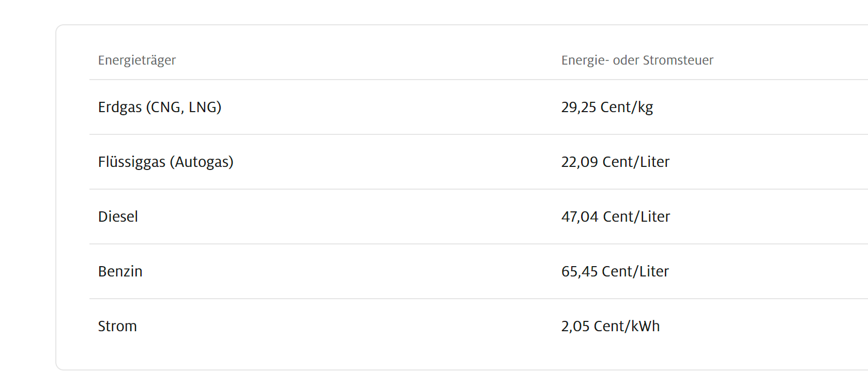The height and width of the screenshot is (386, 868).
Task: Select the Erdgas (CNG, LNG) cell
Action: pyautogui.click(x=160, y=107)
